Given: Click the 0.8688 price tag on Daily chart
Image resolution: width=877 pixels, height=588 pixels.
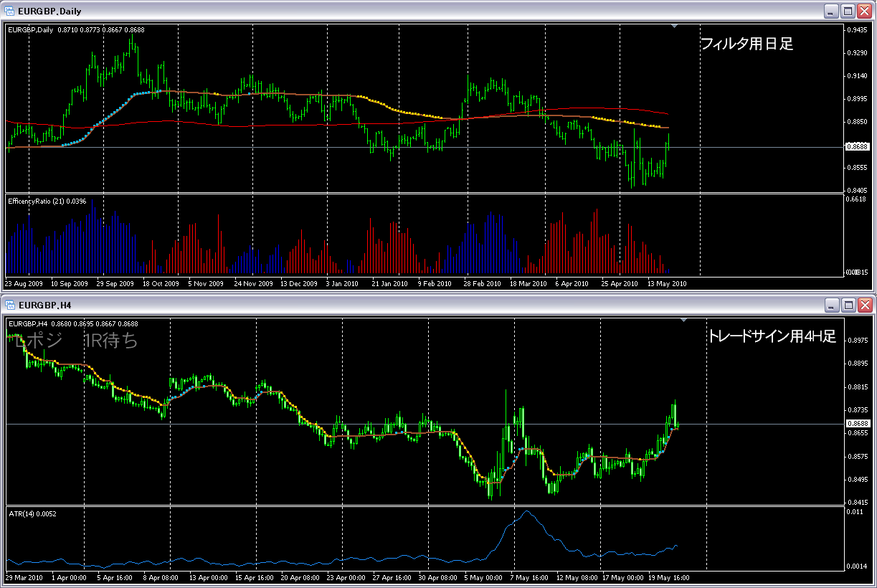Looking at the screenshot, I should click(x=857, y=146).
